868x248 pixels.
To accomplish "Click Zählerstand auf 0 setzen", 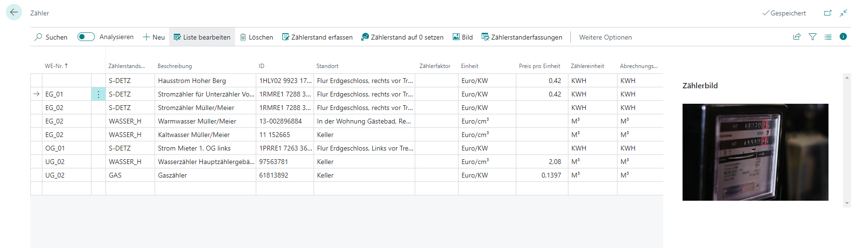I will [402, 37].
